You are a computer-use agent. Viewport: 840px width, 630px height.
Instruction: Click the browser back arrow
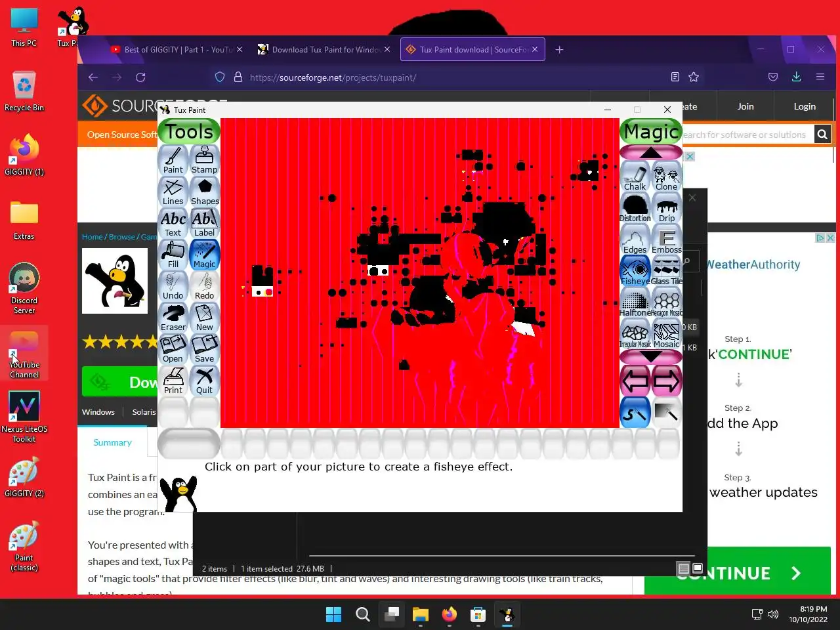coord(93,77)
